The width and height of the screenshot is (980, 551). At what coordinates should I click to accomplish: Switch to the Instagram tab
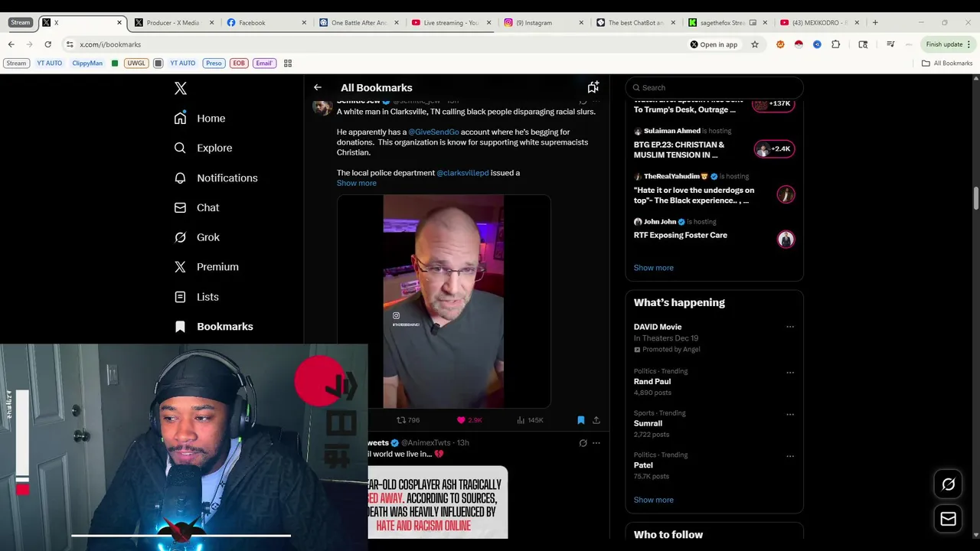click(x=543, y=23)
